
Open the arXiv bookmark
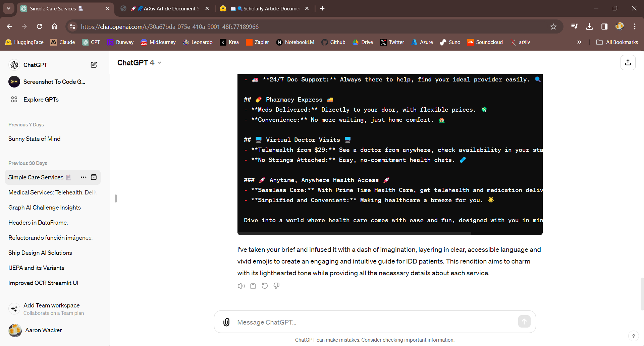pyautogui.click(x=520, y=42)
